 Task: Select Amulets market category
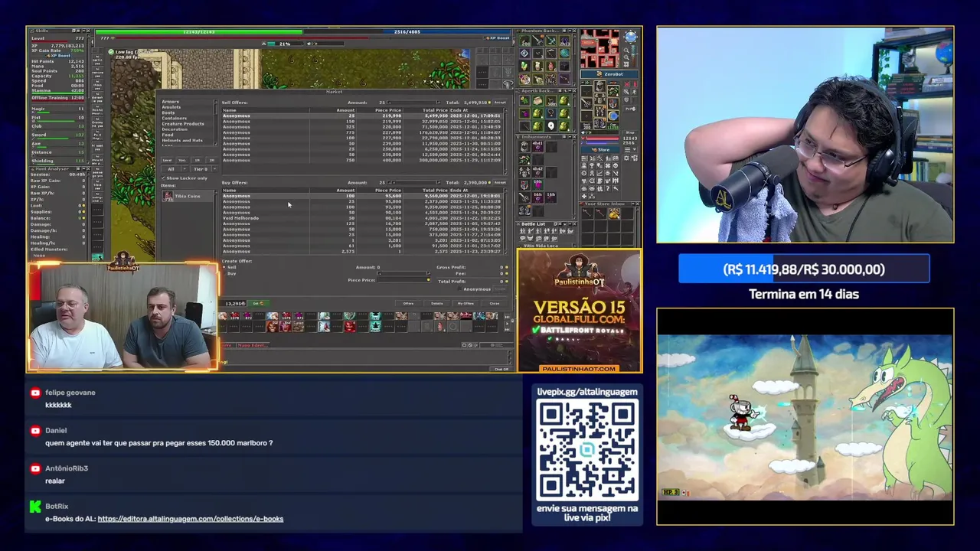point(171,107)
